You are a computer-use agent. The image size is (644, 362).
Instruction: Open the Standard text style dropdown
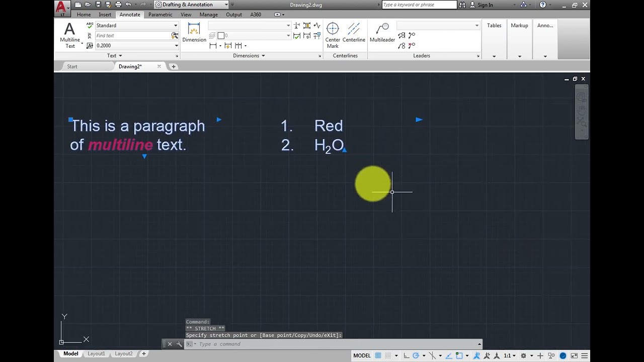[x=176, y=26]
